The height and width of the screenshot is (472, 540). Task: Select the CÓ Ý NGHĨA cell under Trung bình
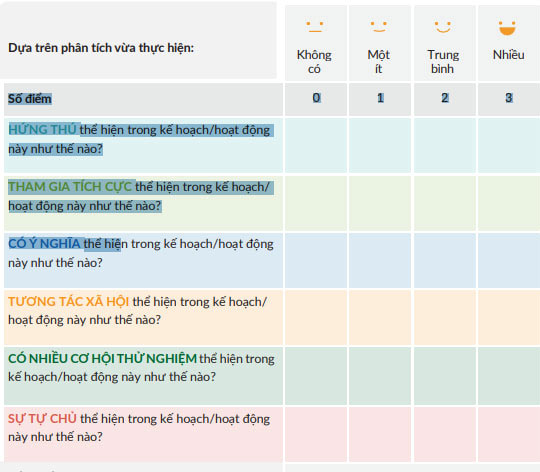pos(445,260)
